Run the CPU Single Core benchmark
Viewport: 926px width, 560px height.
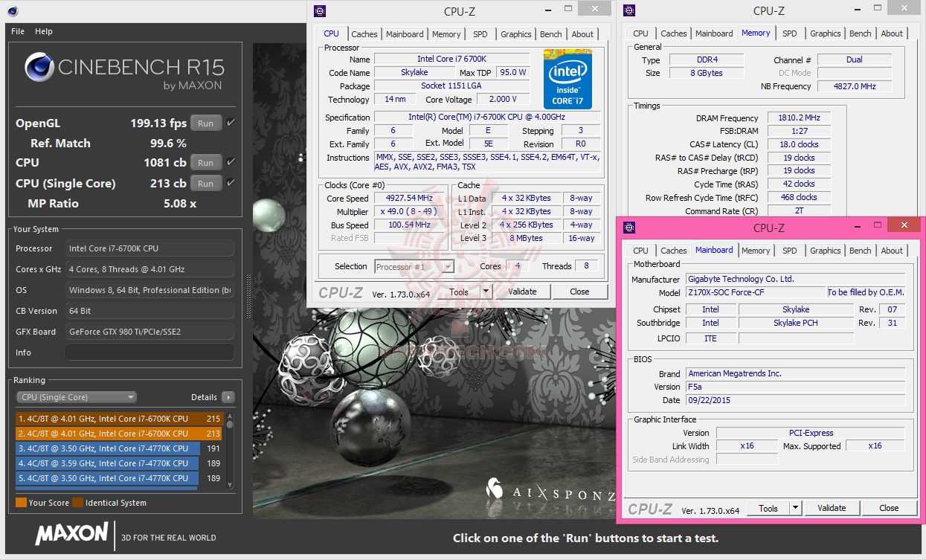[x=206, y=184]
